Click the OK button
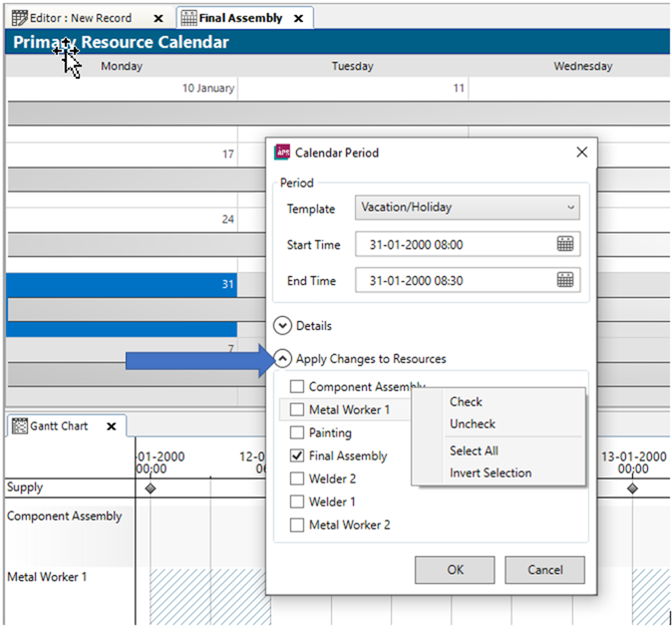Viewport: 672px width, 630px height. [x=454, y=570]
